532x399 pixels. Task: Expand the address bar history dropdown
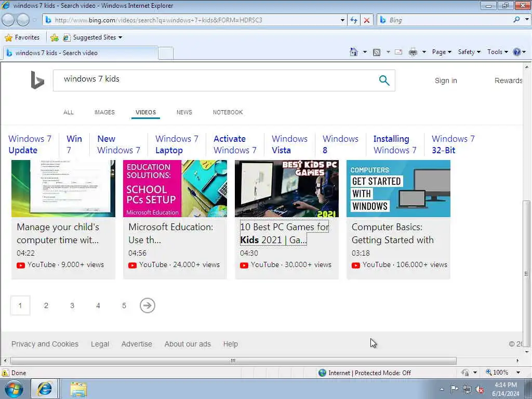coord(342,20)
